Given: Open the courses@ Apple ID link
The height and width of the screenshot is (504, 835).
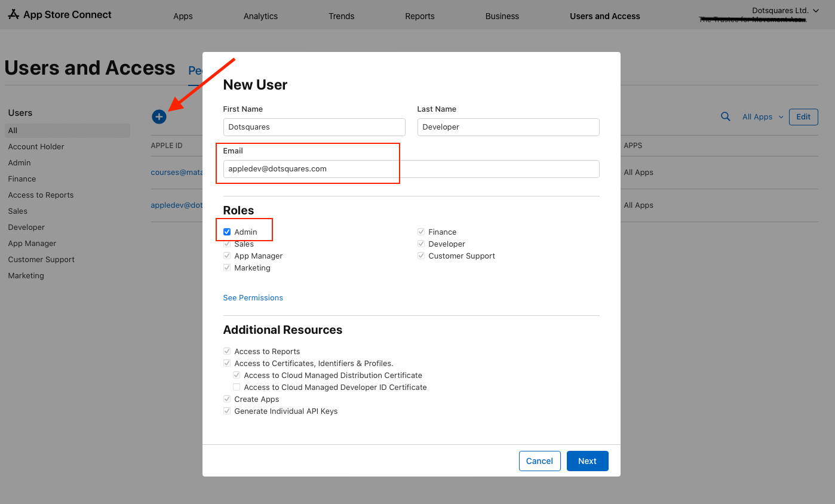Looking at the screenshot, I should point(177,172).
